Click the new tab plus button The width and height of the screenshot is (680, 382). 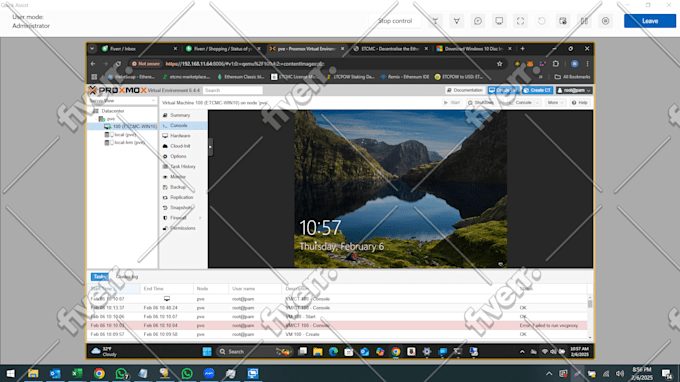[x=522, y=49]
